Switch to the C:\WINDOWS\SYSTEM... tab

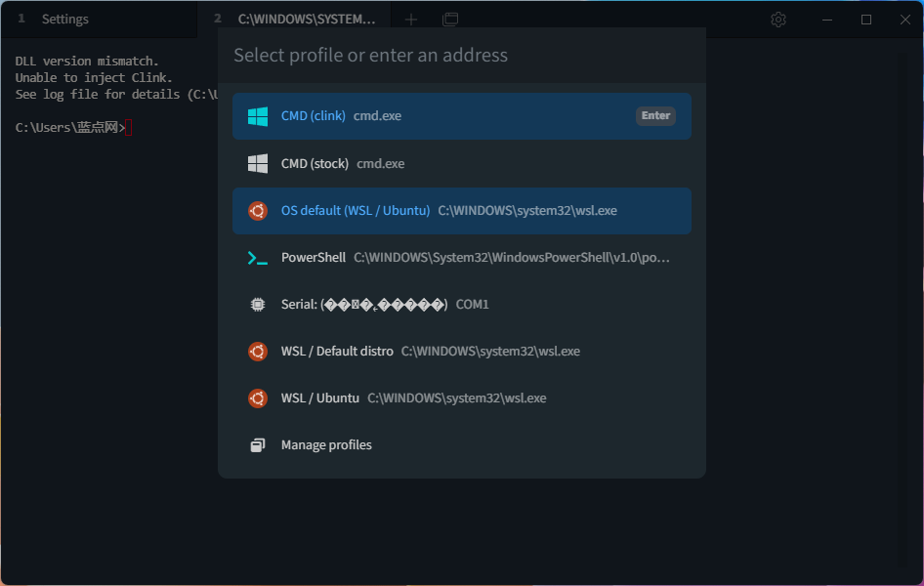294,19
